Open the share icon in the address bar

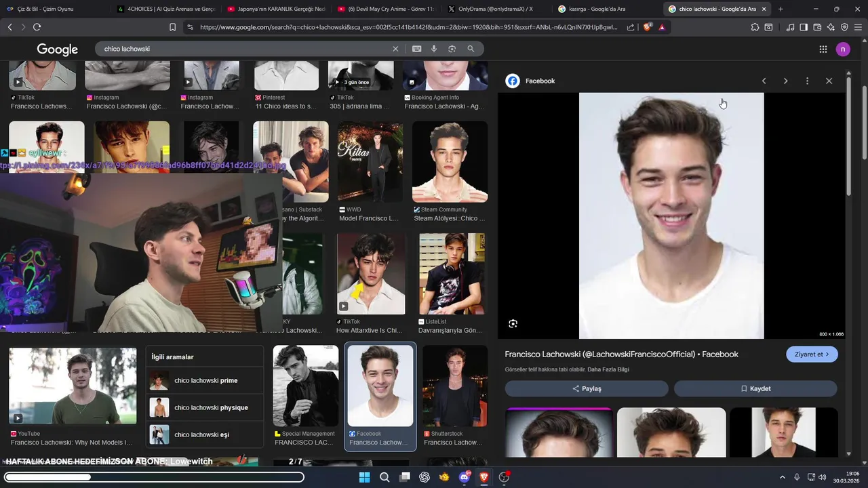click(x=631, y=27)
